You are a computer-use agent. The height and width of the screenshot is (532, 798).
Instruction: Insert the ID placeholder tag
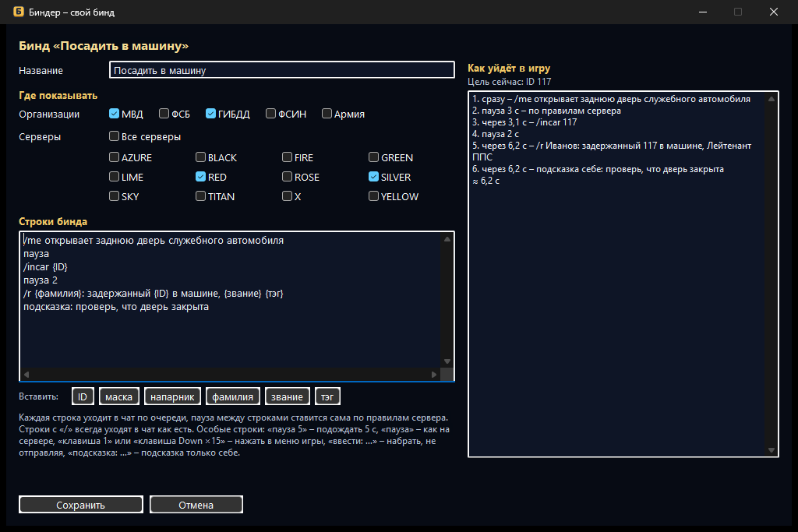tap(83, 396)
